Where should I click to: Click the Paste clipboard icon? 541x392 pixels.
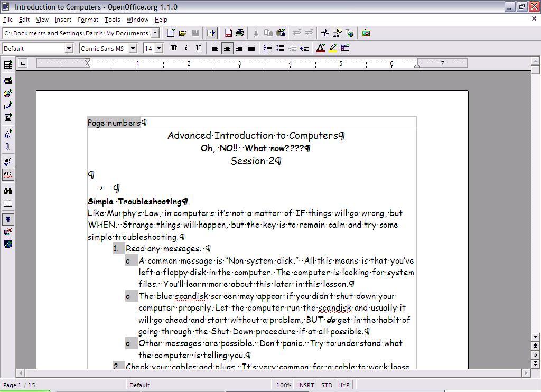(281, 33)
